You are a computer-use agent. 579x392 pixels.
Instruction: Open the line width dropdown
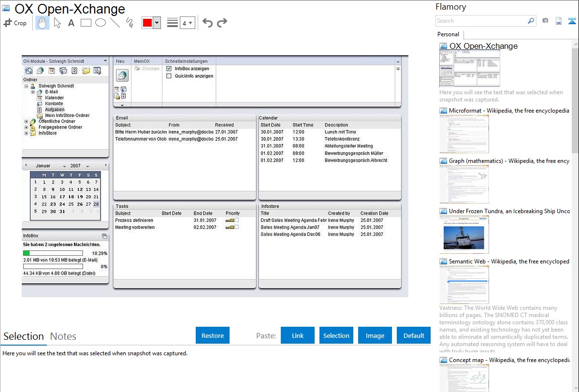pyautogui.click(x=187, y=23)
